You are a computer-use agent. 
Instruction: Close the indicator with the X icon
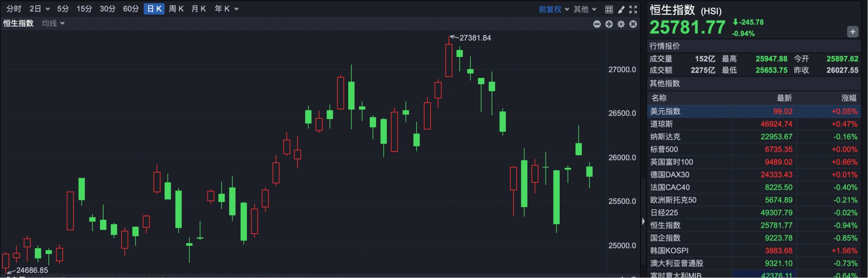(633, 24)
